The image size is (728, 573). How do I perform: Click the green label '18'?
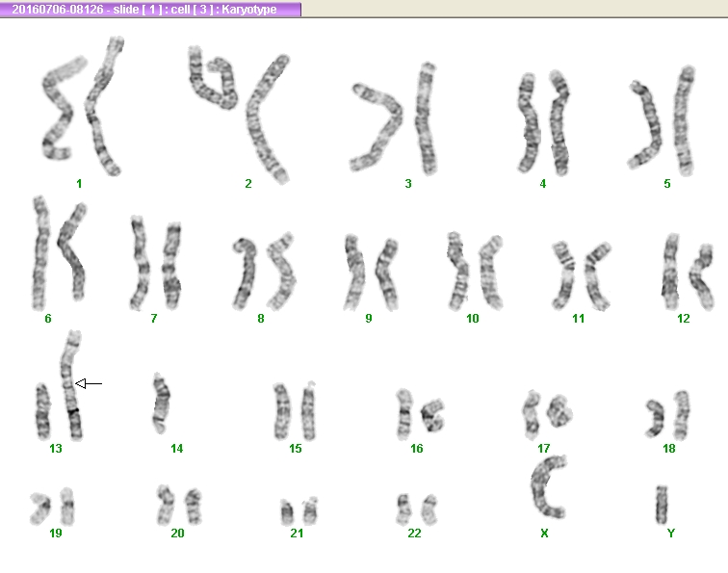[x=669, y=449]
